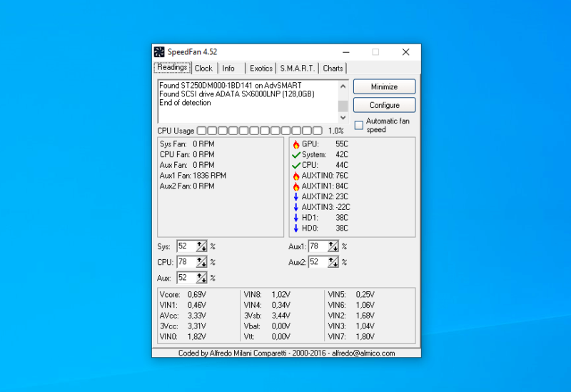Image resolution: width=571 pixels, height=392 pixels.
Task: Click the Sys speed spinner arrows
Action: click(201, 246)
